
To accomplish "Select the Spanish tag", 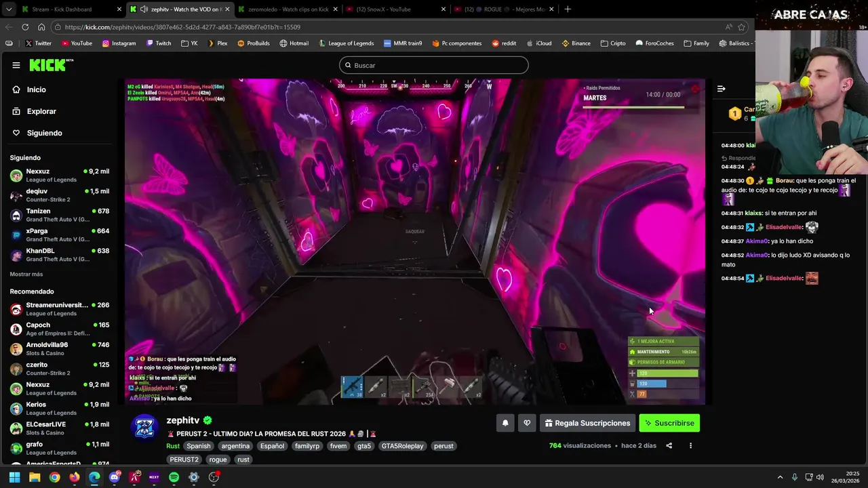I will (x=199, y=446).
